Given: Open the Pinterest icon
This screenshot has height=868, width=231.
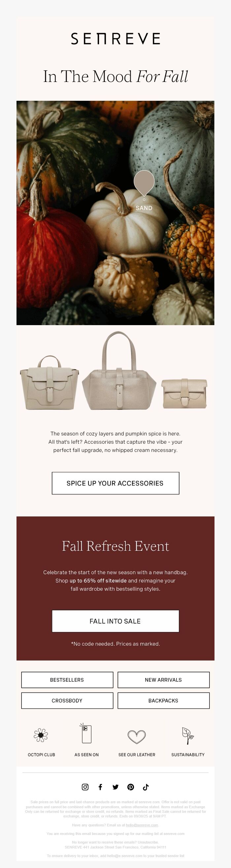Looking at the screenshot, I should [131, 787].
